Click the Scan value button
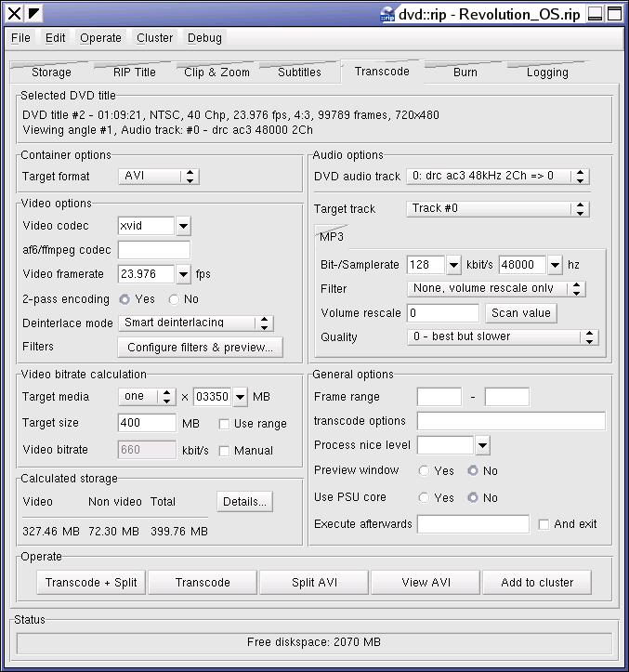The height and width of the screenshot is (672, 629). point(521,313)
